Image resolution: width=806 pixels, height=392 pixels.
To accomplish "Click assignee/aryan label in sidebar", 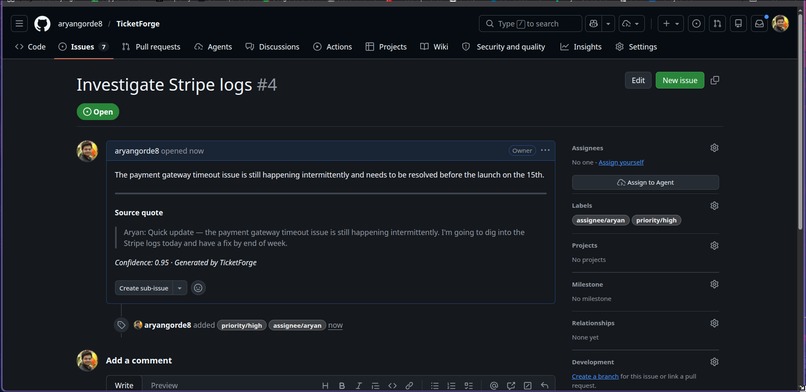I will [x=601, y=220].
